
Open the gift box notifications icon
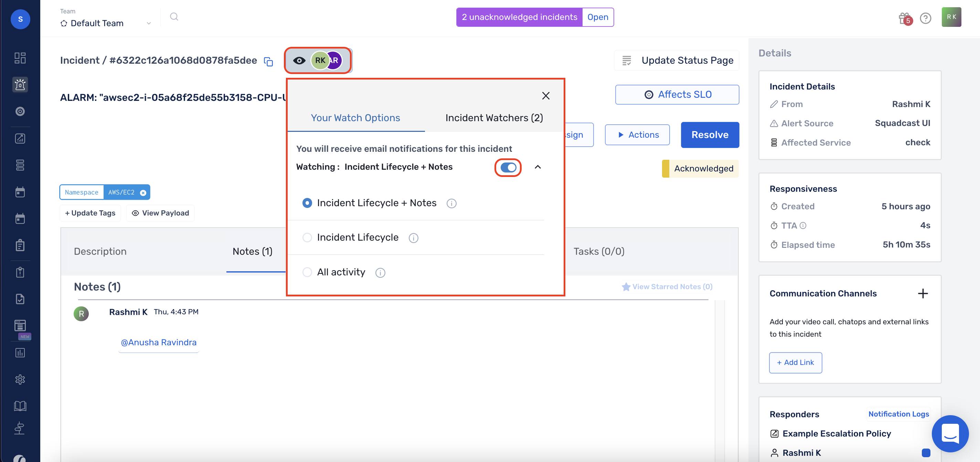coord(905,18)
